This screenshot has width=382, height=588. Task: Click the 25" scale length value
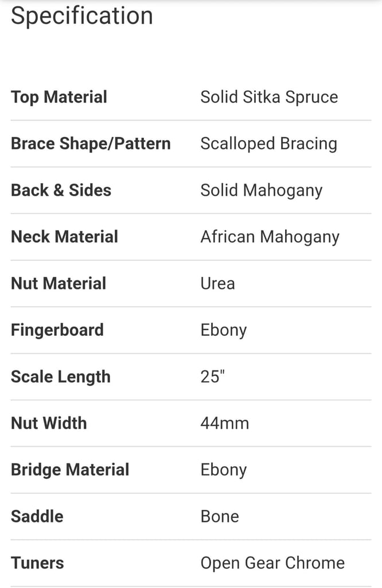coord(212,377)
